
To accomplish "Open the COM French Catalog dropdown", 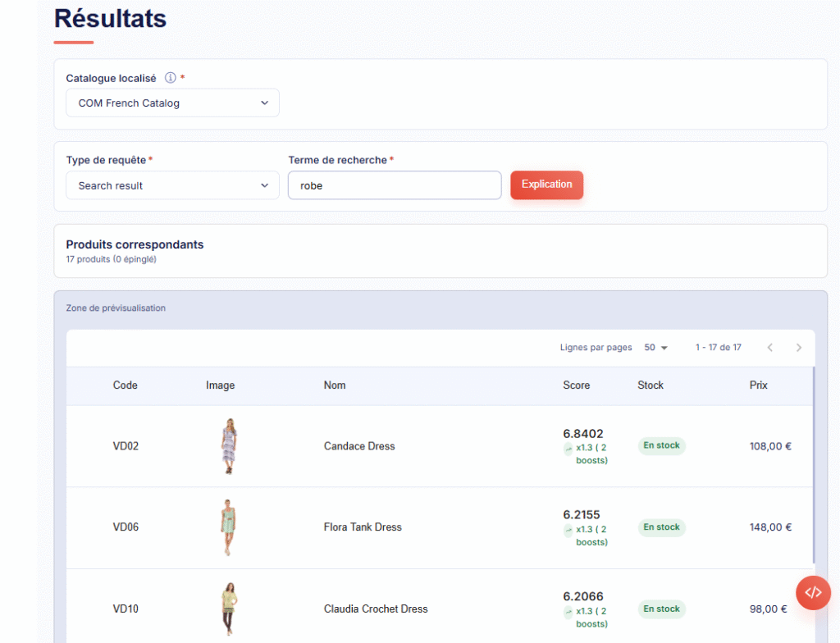I will click(x=172, y=103).
